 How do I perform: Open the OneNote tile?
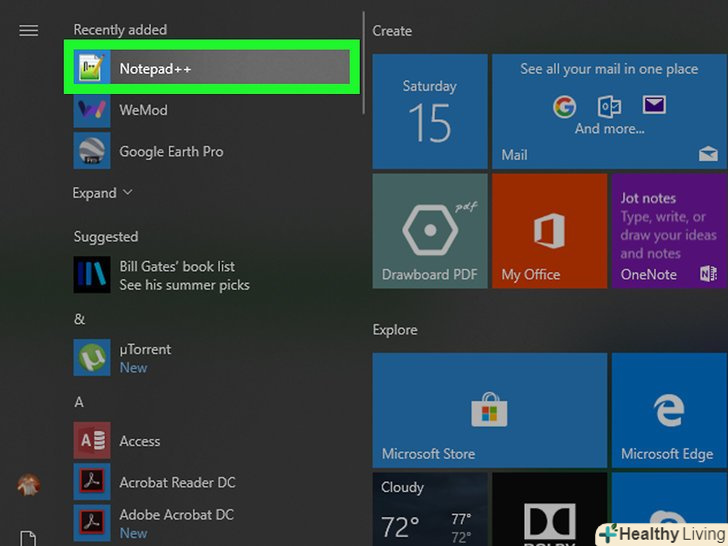coord(669,231)
